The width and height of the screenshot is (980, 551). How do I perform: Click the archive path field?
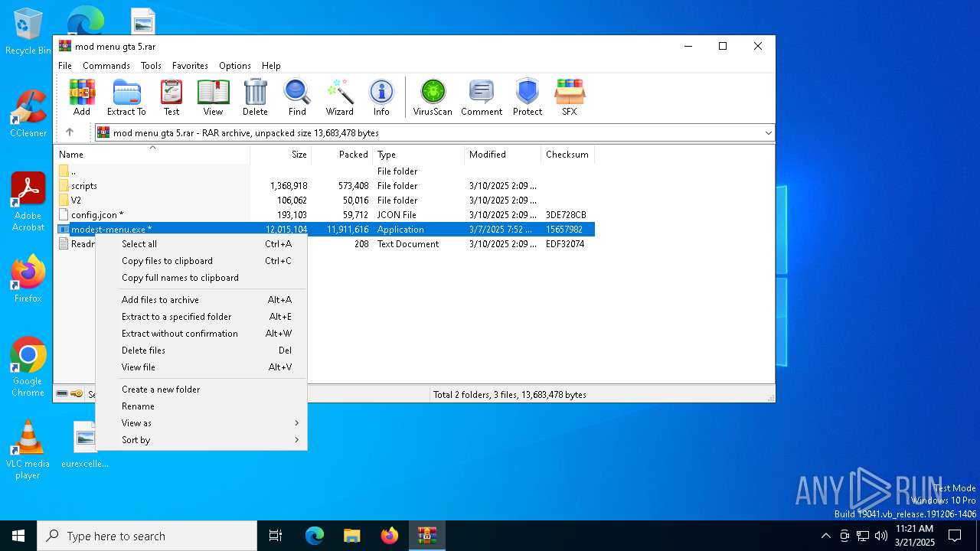[434, 133]
